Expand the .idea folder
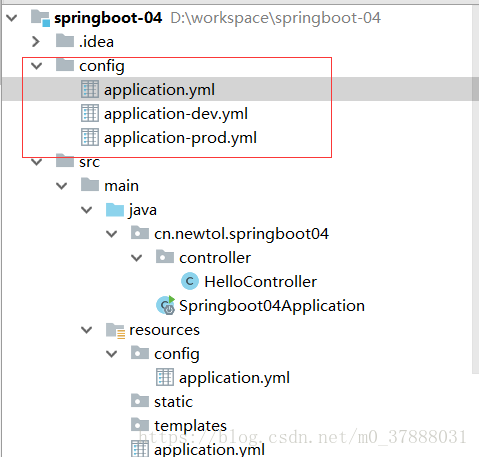 pyautogui.click(x=36, y=42)
